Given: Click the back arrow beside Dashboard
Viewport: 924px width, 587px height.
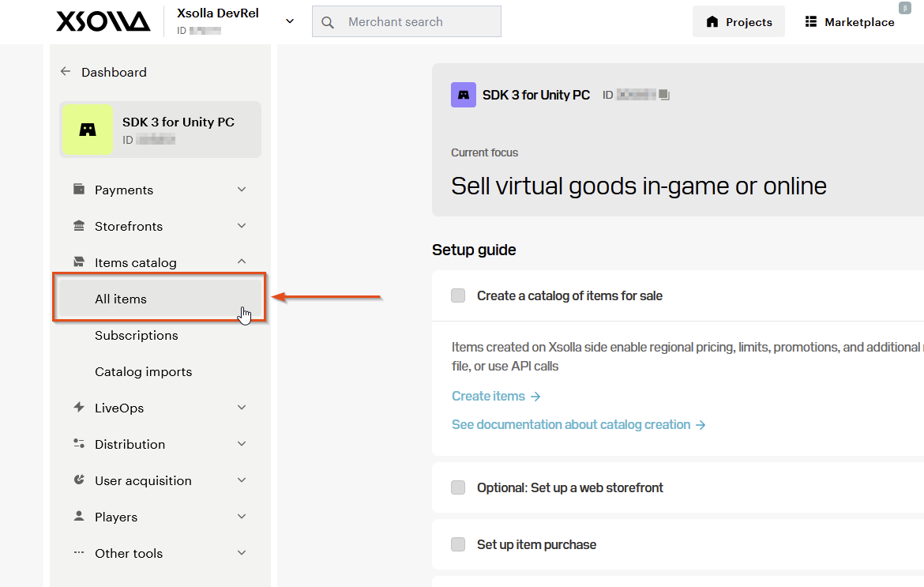Looking at the screenshot, I should click(66, 71).
